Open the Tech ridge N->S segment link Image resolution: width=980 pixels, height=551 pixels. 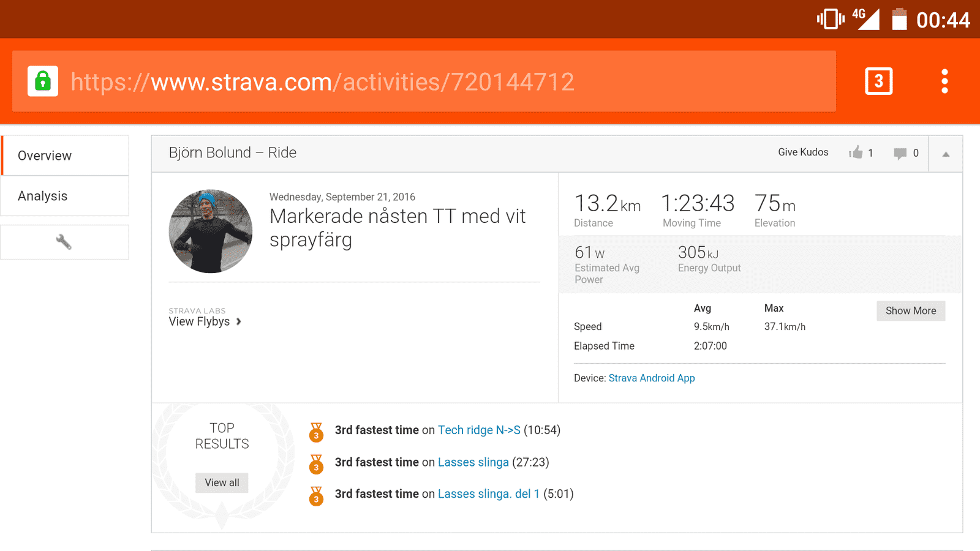pos(479,430)
